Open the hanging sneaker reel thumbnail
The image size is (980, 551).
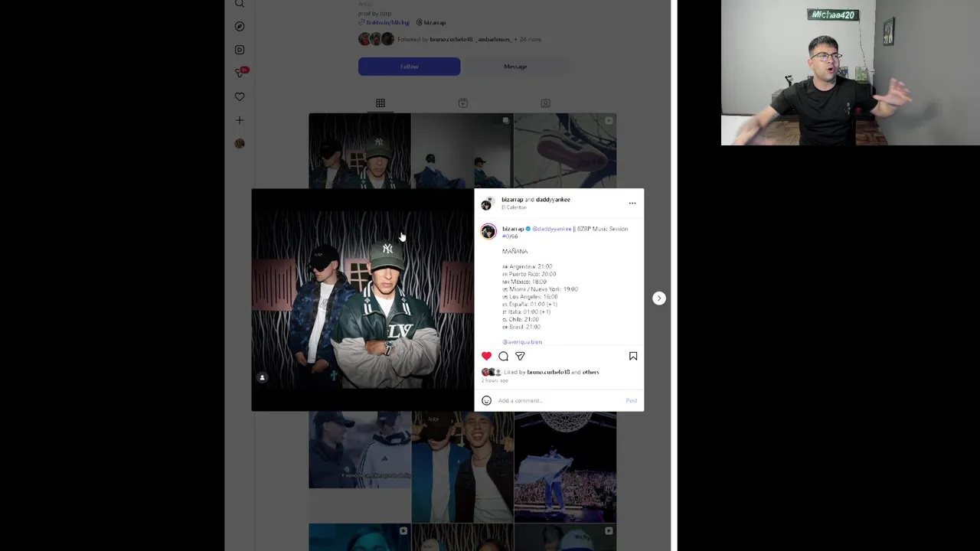click(x=565, y=151)
